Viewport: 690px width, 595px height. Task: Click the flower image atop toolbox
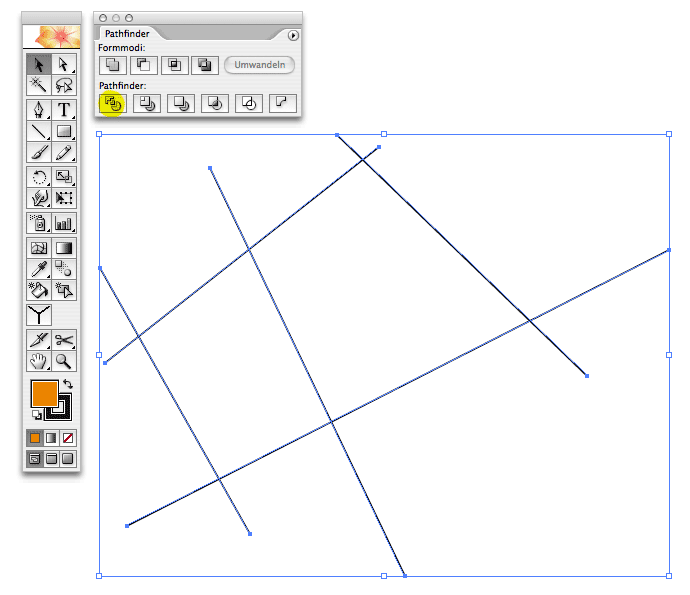[x=51, y=37]
